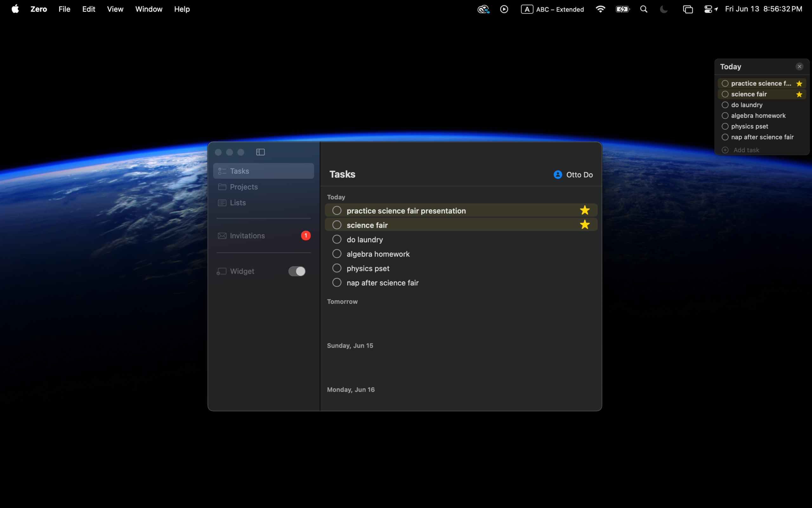Viewport: 812px width, 508px height.
Task: Select the do laundry task text
Action: (365, 239)
